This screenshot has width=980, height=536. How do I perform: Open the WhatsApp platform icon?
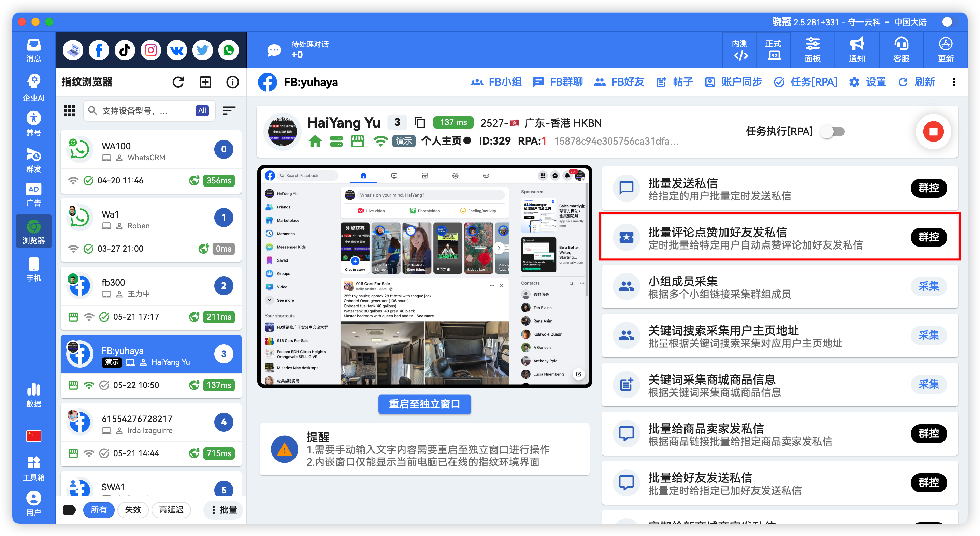(x=228, y=50)
